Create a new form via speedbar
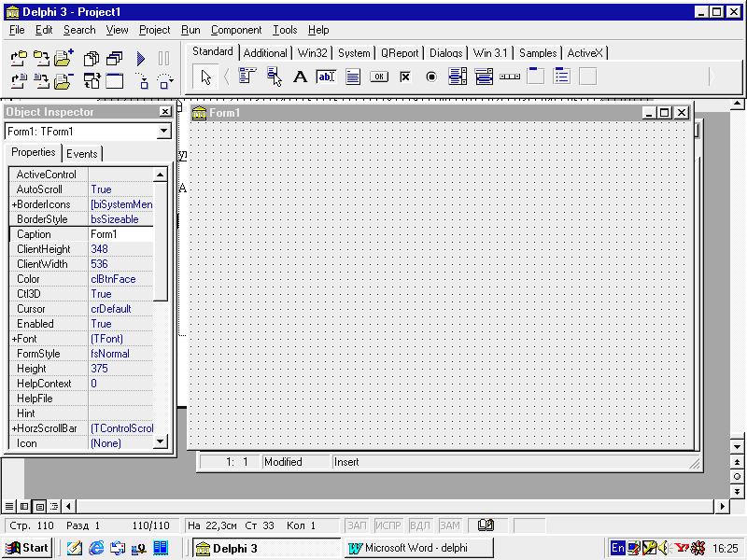Image resolution: width=747 pixels, height=560 pixels. point(114,81)
